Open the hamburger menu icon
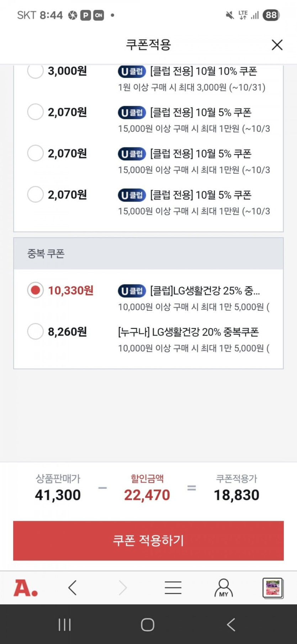 tap(173, 588)
